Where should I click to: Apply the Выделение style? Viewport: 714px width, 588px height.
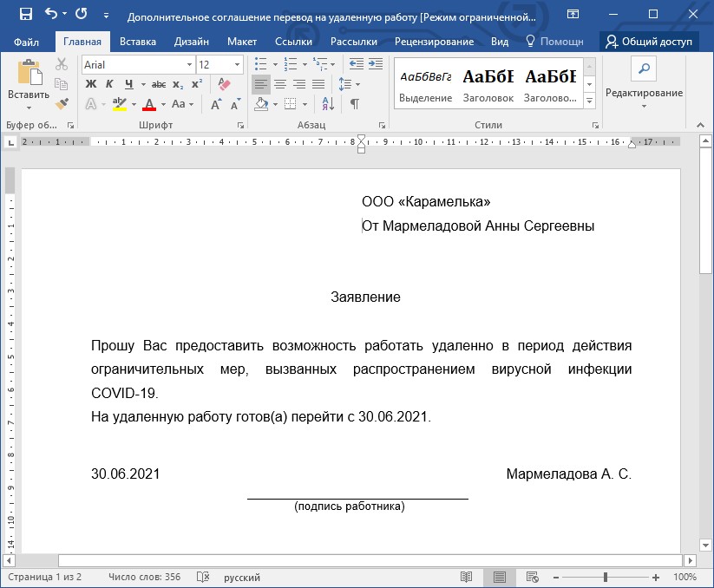pyautogui.click(x=426, y=83)
